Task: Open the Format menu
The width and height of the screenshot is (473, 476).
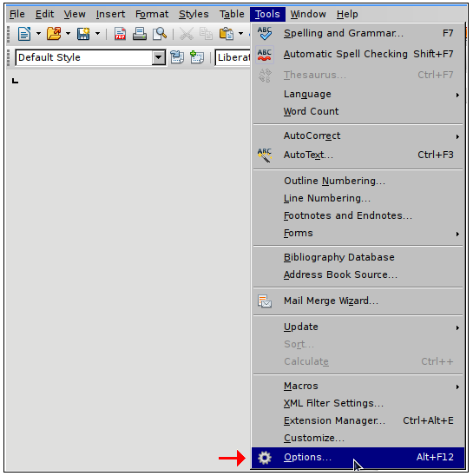Action: pos(152,14)
